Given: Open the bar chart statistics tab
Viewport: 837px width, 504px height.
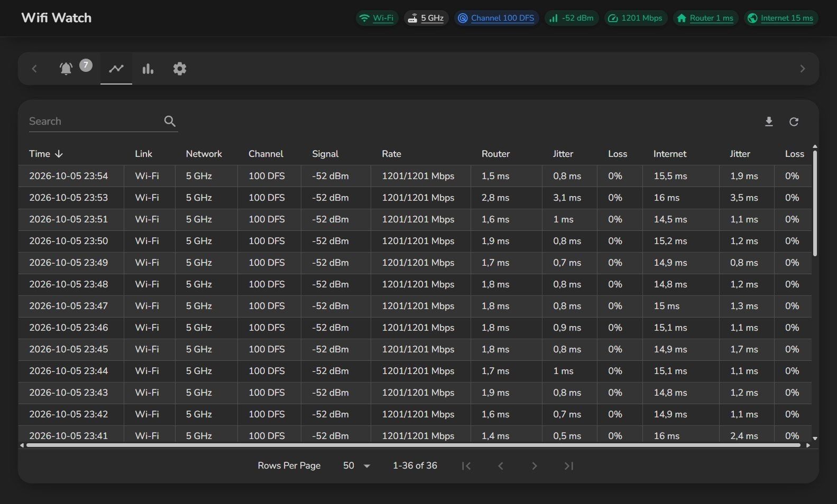Looking at the screenshot, I should tap(148, 69).
